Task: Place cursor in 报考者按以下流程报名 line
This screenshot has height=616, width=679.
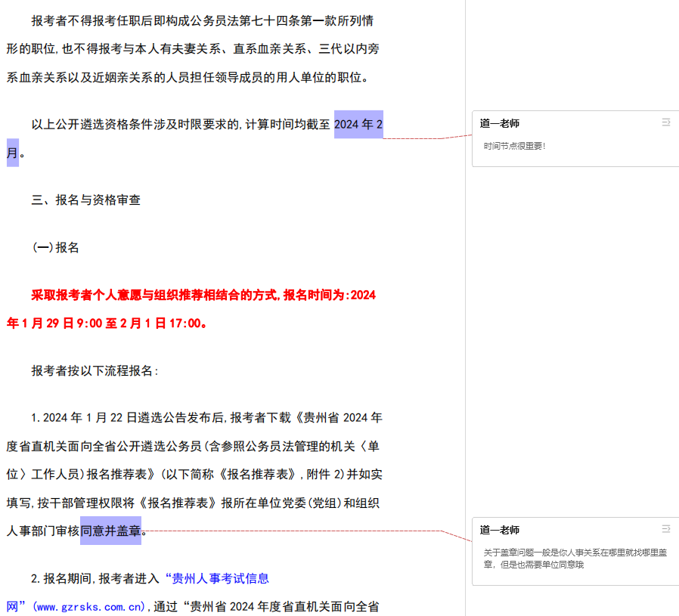Action: click(95, 371)
